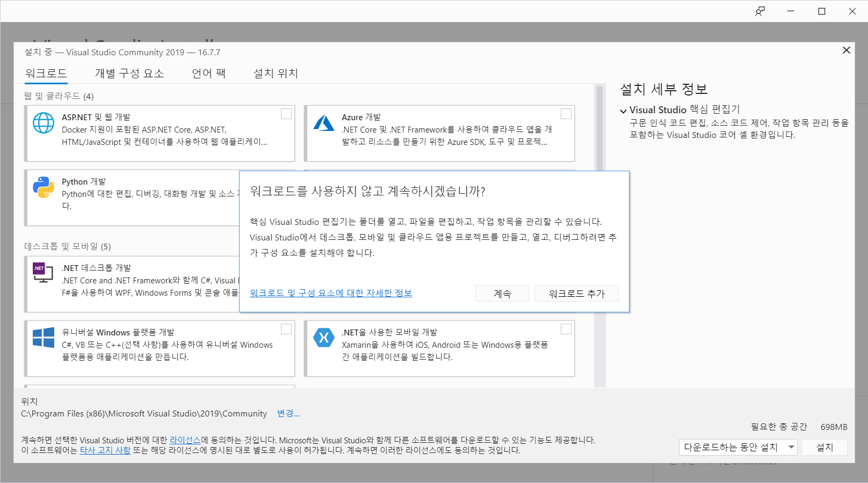Open the 타사 고지 사항 link
The height and width of the screenshot is (483, 868).
[105, 450]
